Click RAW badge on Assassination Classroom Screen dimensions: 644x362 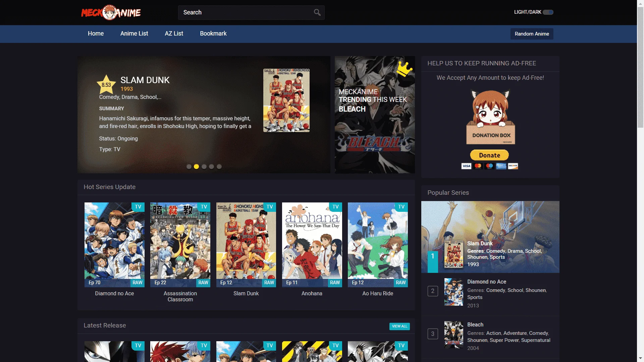203,283
